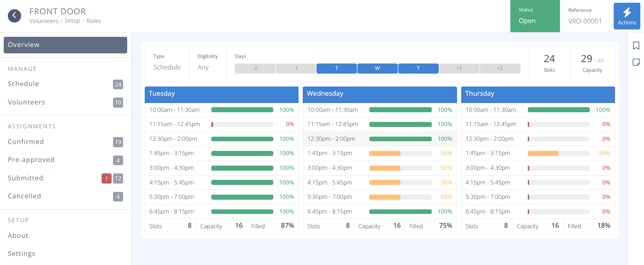Open the bookmark panel on the right edge
This screenshot has width=644, height=265.
pos(636,46)
